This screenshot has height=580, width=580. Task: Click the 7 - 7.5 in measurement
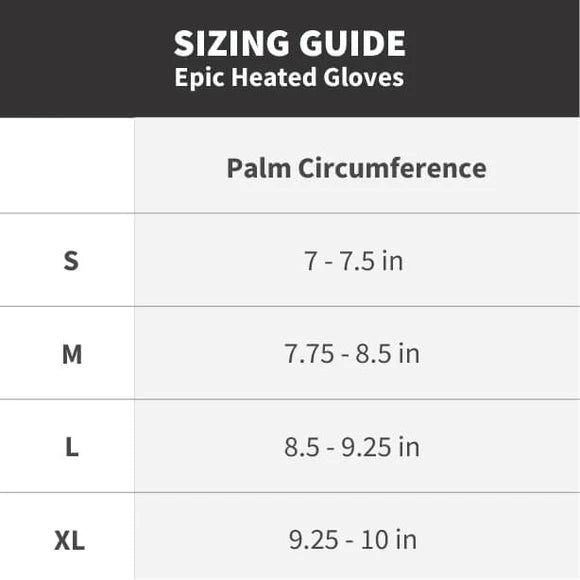[353, 261]
